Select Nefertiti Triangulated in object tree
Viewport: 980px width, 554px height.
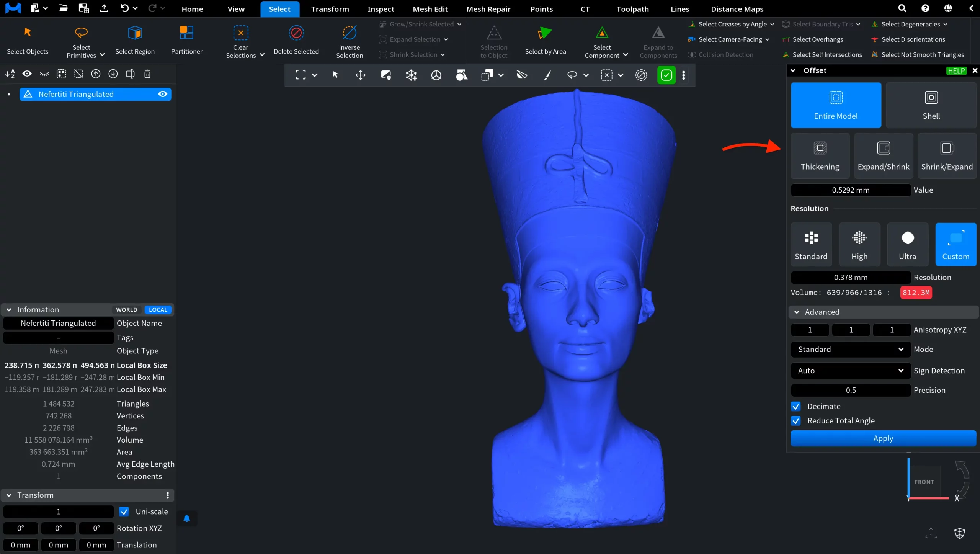tap(95, 94)
